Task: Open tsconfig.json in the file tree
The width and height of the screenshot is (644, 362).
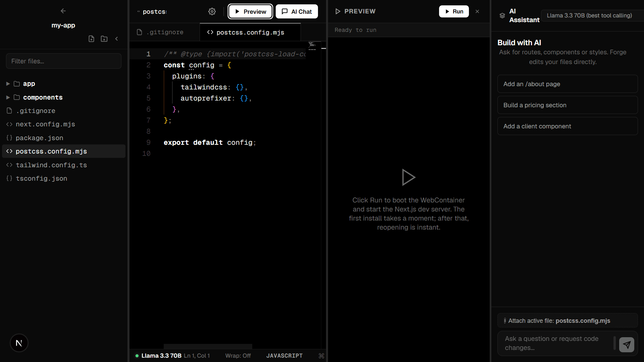Action: (x=64, y=178)
